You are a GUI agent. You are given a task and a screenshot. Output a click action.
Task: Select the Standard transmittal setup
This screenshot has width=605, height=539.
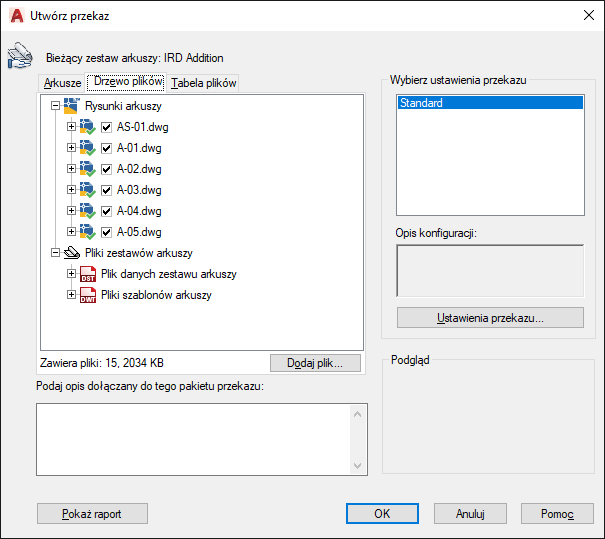pyautogui.click(x=490, y=103)
